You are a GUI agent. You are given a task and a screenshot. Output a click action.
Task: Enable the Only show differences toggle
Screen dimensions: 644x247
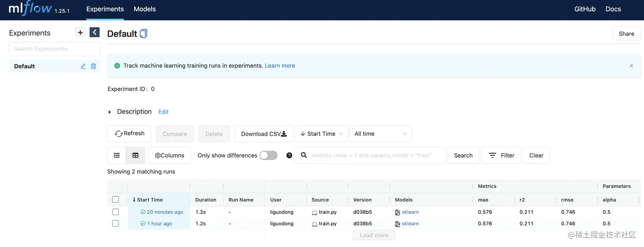tap(268, 155)
